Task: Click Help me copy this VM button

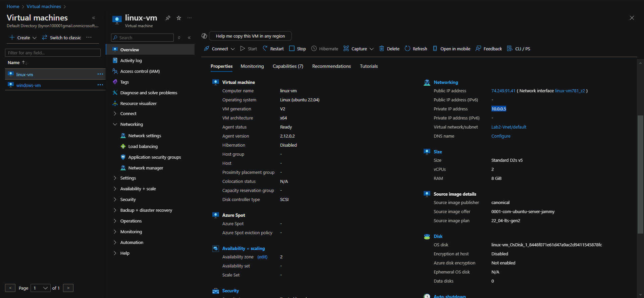Action: point(250,36)
